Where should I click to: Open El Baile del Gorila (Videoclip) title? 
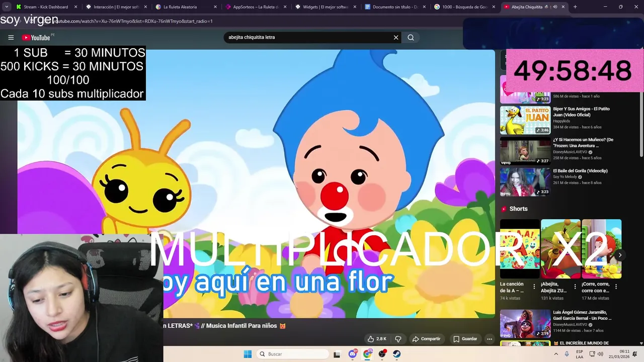(580, 171)
